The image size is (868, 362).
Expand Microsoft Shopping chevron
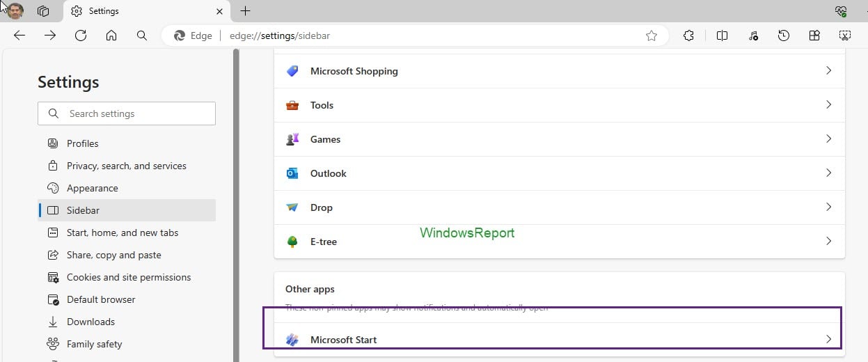coord(828,71)
